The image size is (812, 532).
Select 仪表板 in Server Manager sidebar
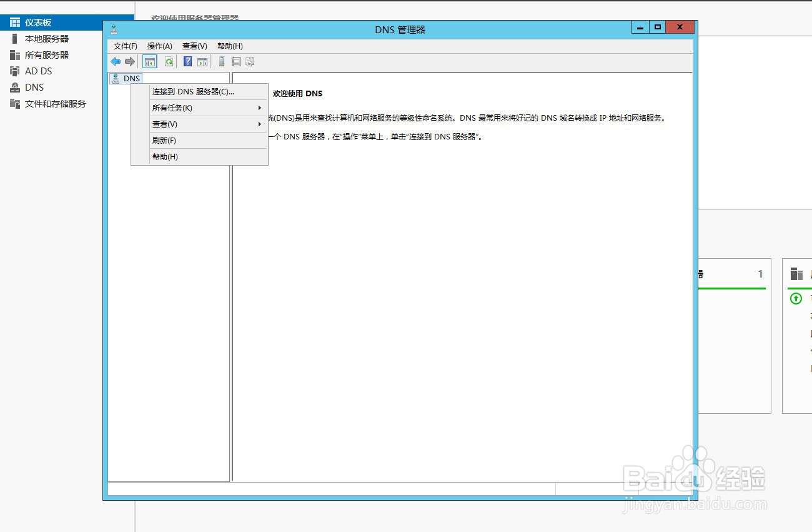click(x=38, y=23)
